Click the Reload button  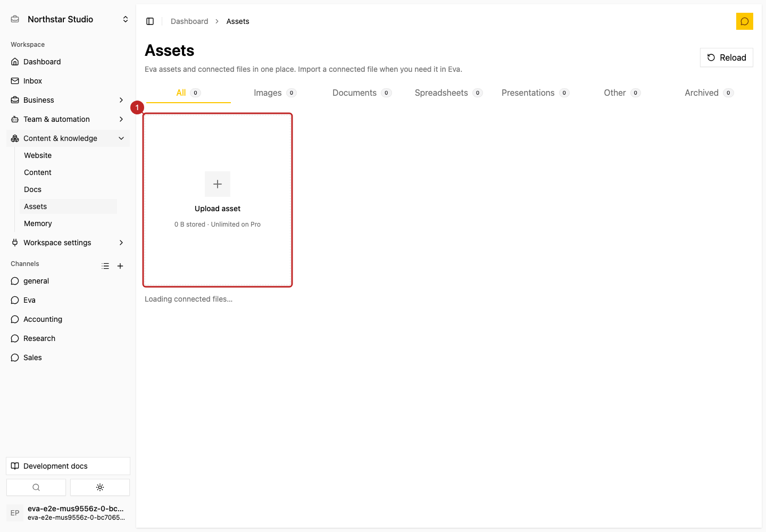pos(727,57)
